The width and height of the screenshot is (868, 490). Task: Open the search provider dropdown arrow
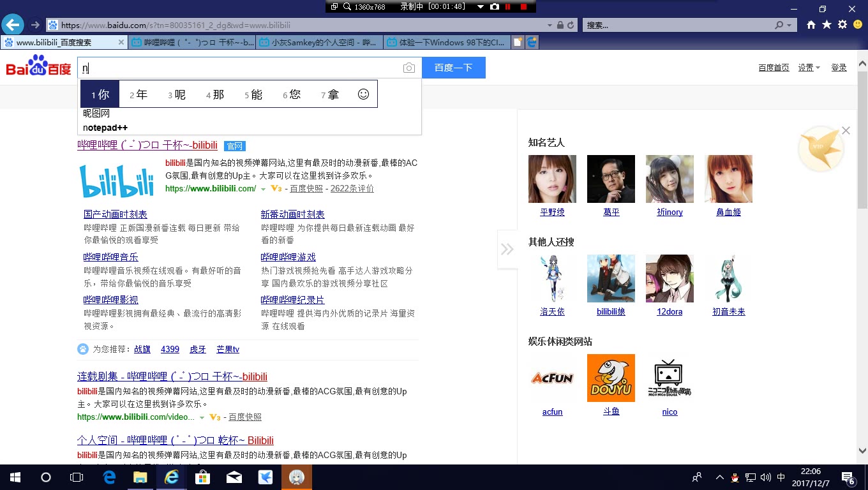pos(789,26)
